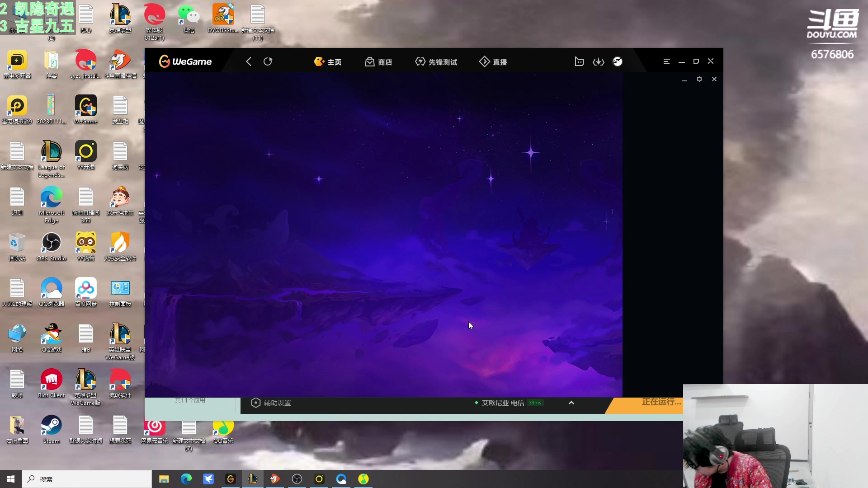Open WeGame desktop shortcut
This screenshot has height=488, width=868.
click(86, 110)
